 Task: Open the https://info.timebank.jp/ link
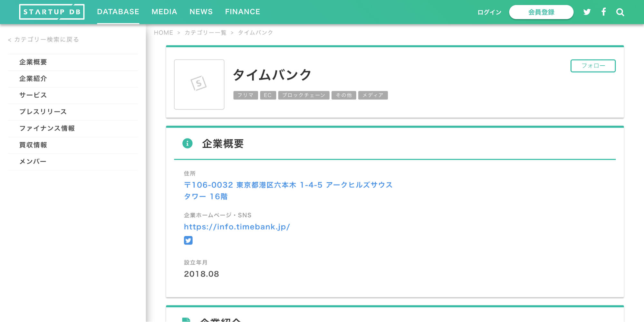point(237,227)
